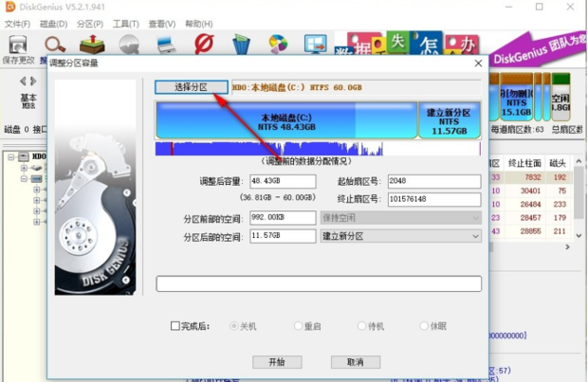Open the 工具(T) menu

coord(126,24)
